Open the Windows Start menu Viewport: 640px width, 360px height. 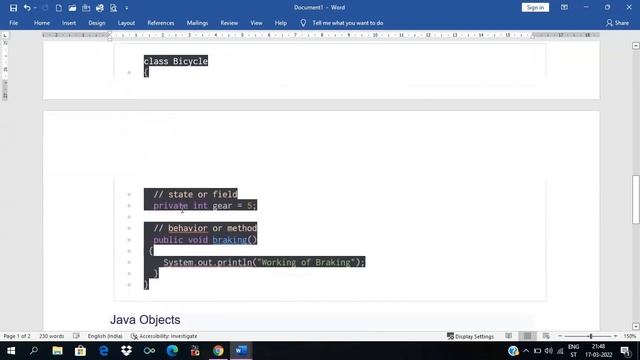11,351
